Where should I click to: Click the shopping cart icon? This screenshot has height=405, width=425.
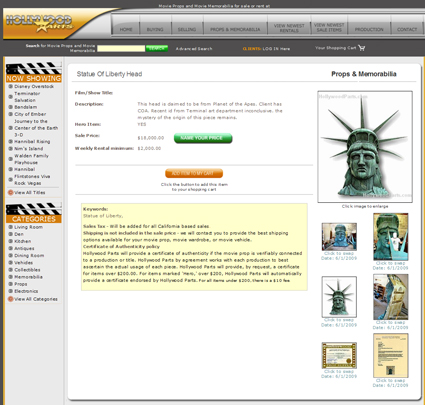362,48
